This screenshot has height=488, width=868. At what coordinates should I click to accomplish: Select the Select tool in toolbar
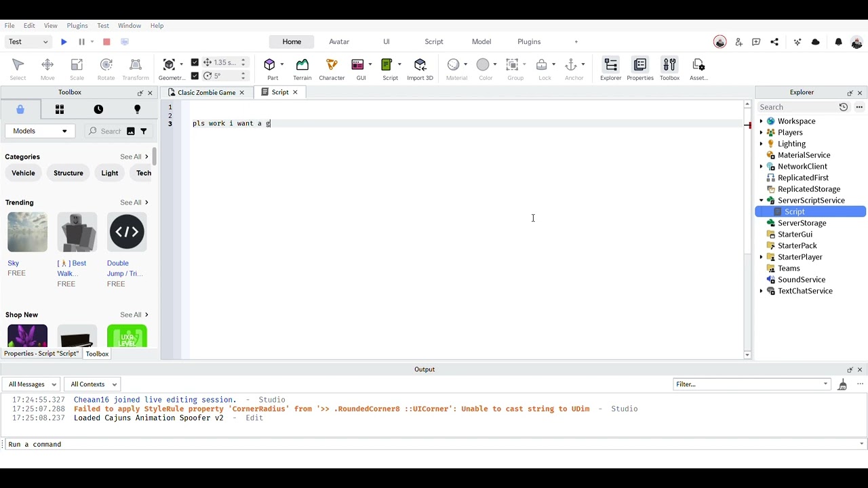[18, 69]
